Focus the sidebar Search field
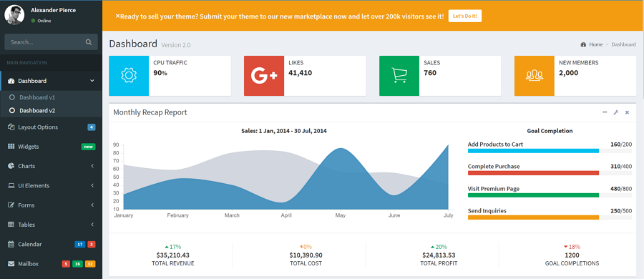Image resolution: width=644 pixels, height=279 pixels. (x=51, y=42)
